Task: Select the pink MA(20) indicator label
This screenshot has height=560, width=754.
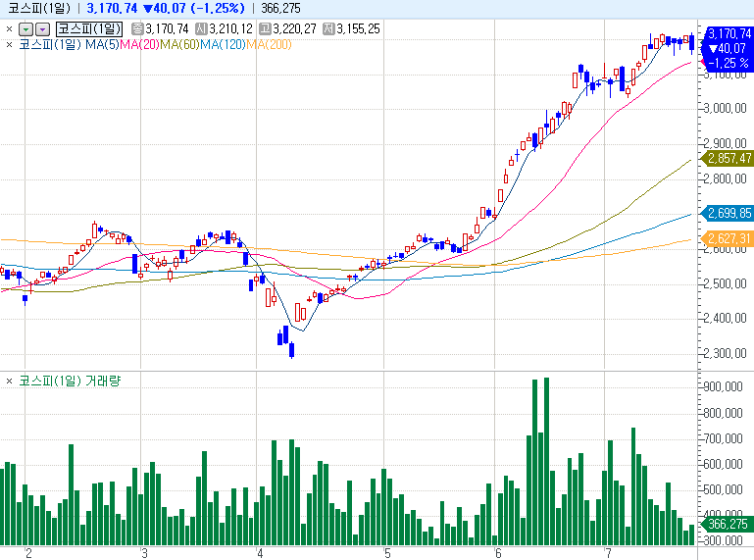Action: (x=138, y=44)
